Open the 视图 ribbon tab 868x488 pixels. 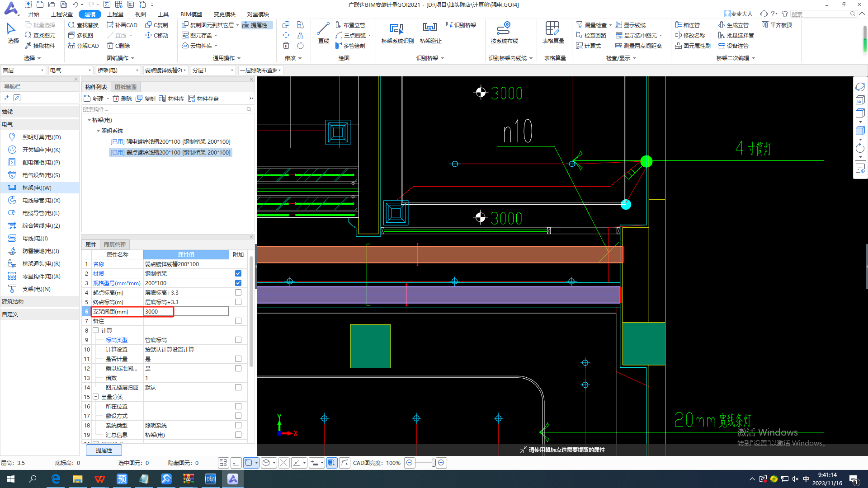[x=140, y=14]
